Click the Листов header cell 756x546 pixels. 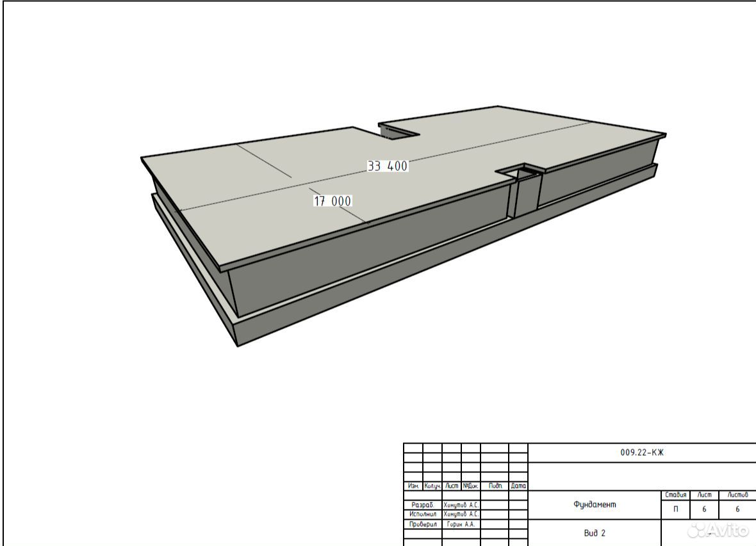point(737,495)
